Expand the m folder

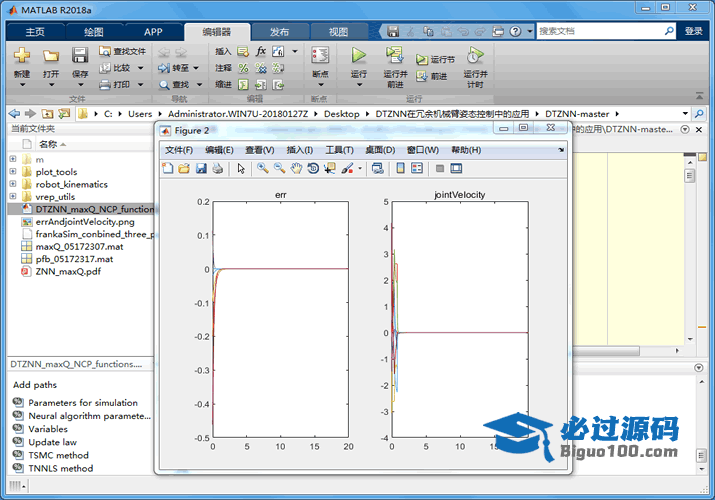tap(13, 159)
